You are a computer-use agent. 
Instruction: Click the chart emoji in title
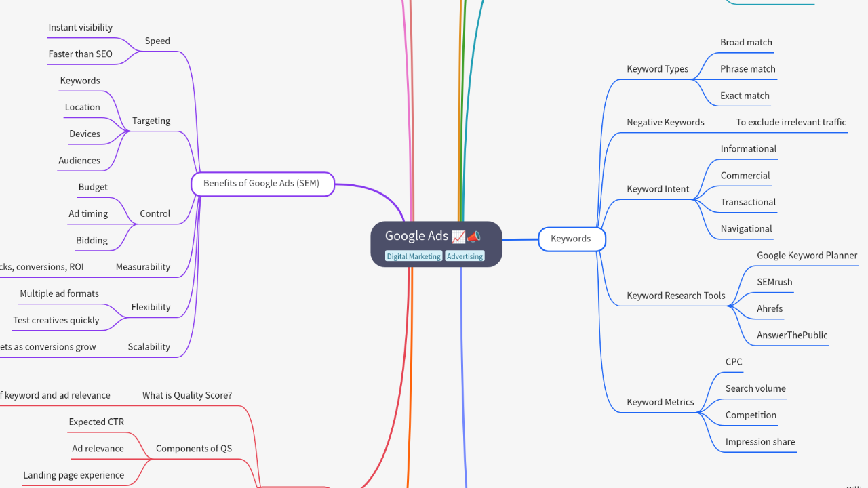tap(458, 236)
